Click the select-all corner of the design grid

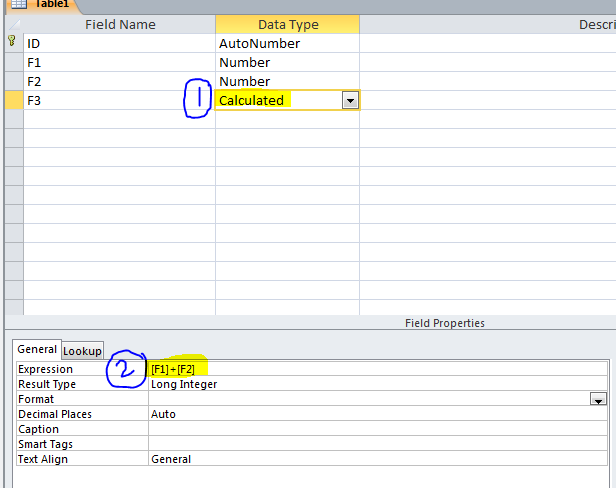point(14,24)
